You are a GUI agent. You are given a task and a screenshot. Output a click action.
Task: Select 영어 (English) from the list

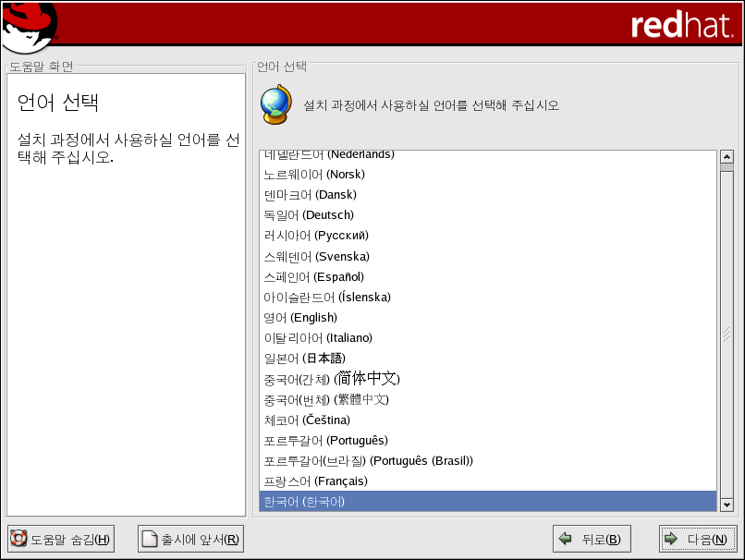(300, 318)
